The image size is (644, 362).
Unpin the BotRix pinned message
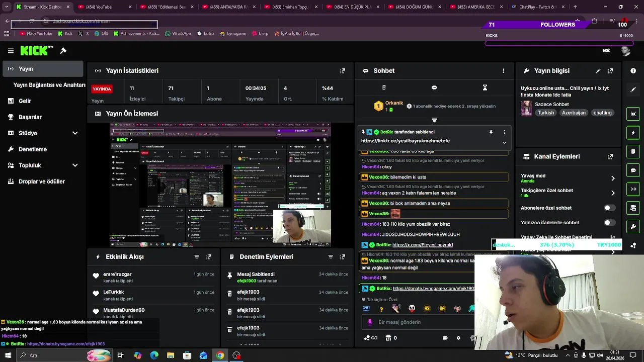pyautogui.click(x=491, y=132)
